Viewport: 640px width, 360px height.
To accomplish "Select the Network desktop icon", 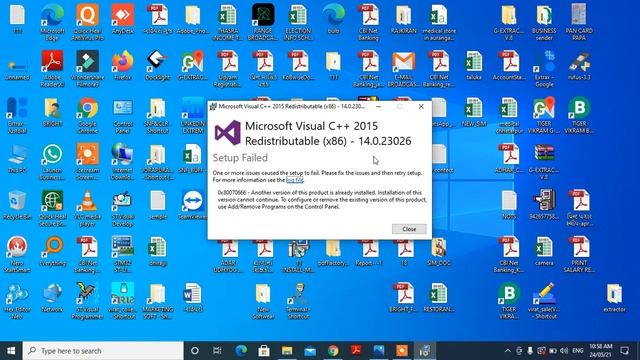I will click(52, 298).
